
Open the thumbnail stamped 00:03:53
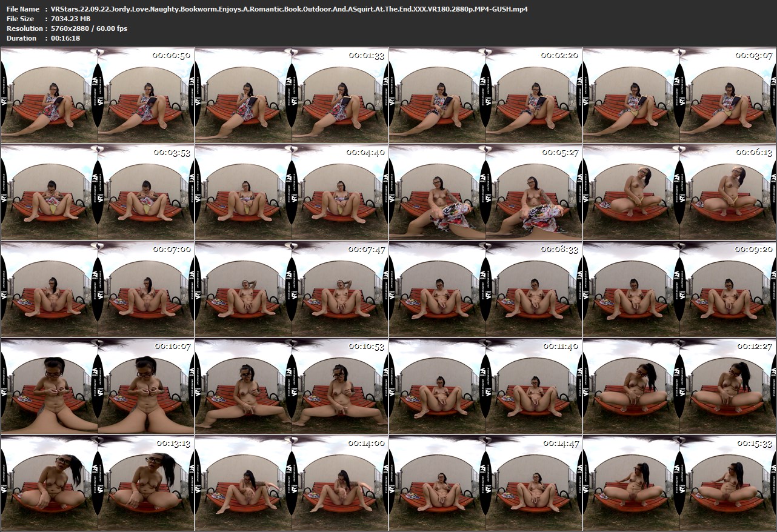coord(97,191)
